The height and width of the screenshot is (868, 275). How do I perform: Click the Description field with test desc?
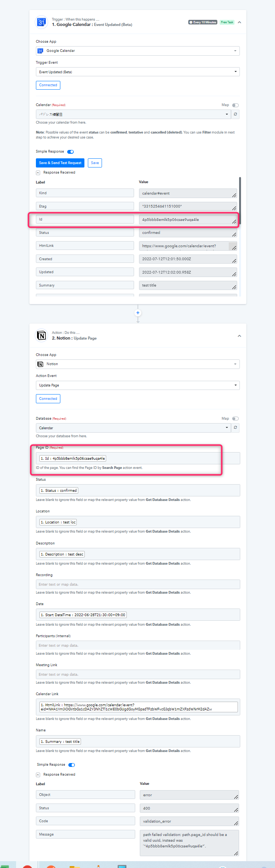(x=138, y=554)
